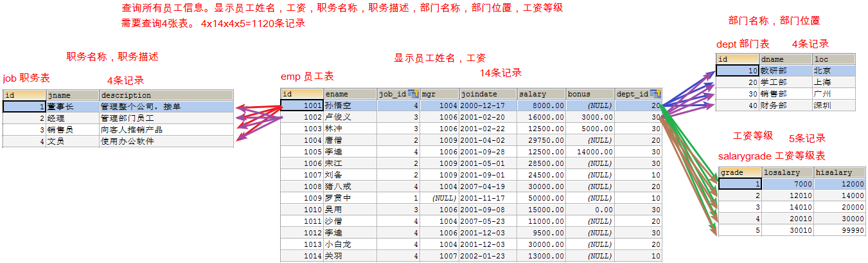
Task: Select the 14000.00 bonus cell
Action: pyautogui.click(x=589, y=152)
